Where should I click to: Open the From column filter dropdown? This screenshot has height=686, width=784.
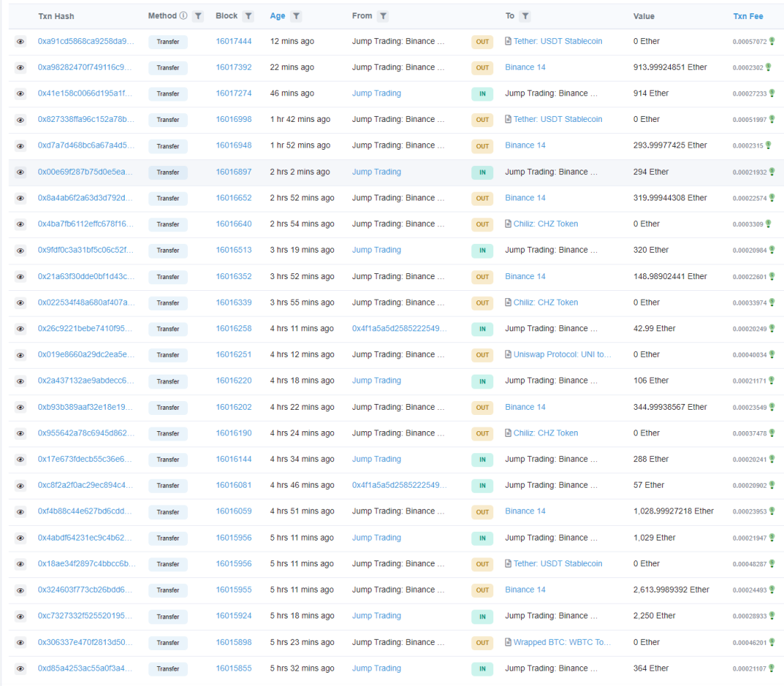pos(383,16)
